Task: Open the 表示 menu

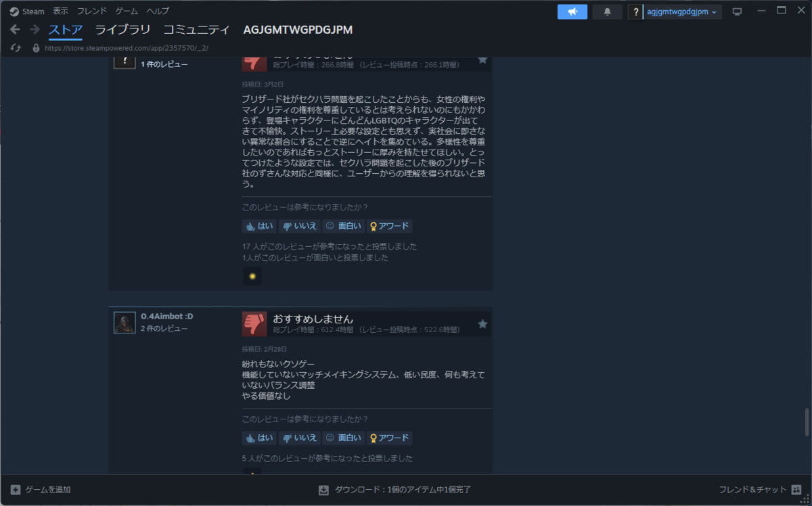Action: (61, 11)
